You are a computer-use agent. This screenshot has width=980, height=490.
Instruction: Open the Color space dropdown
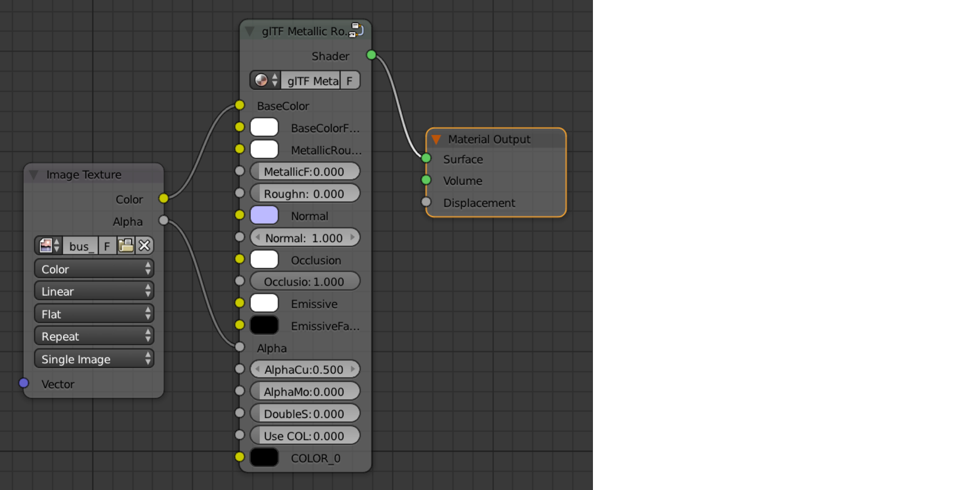(x=94, y=269)
